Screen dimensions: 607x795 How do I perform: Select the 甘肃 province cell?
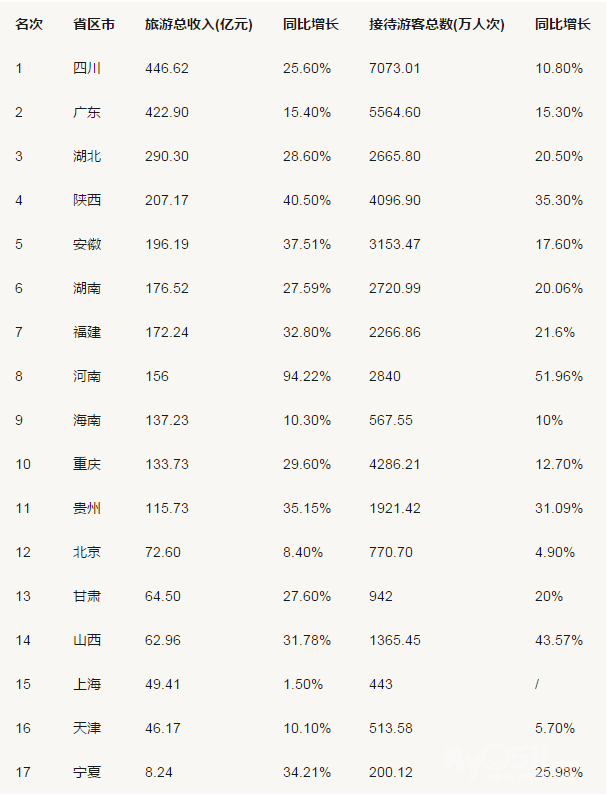(87, 596)
